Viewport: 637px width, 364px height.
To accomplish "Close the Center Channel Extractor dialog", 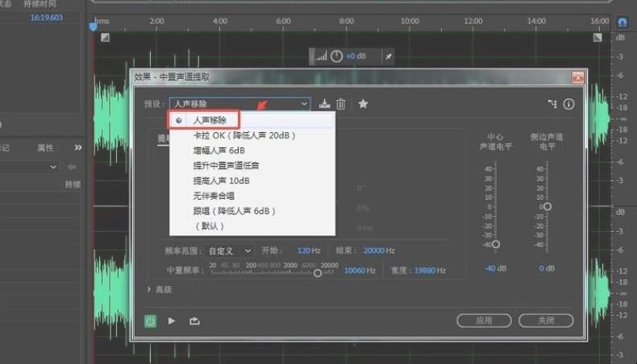I will (x=577, y=77).
